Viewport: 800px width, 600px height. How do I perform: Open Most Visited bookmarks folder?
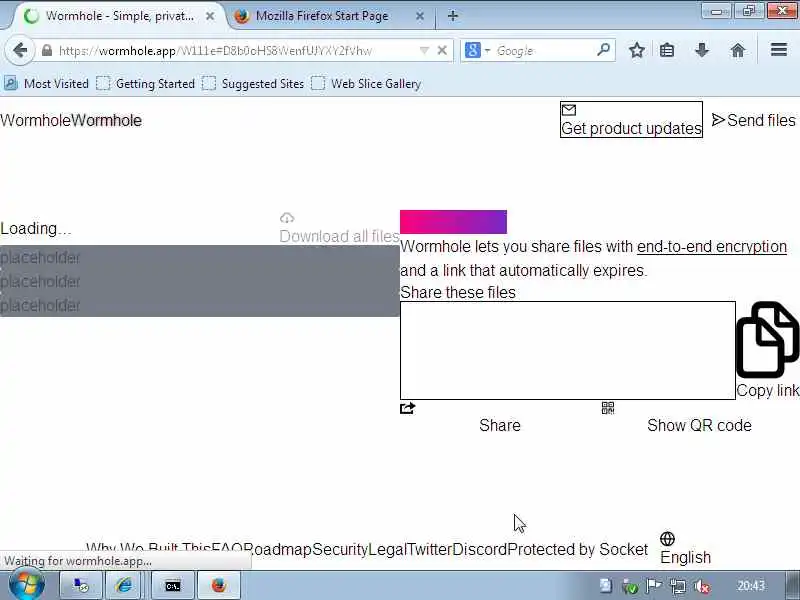pos(46,84)
